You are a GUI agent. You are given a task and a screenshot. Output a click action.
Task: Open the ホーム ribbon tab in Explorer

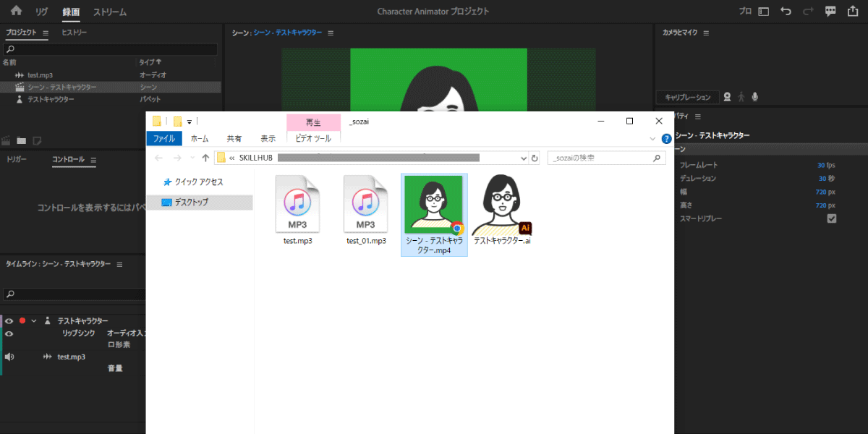point(200,138)
